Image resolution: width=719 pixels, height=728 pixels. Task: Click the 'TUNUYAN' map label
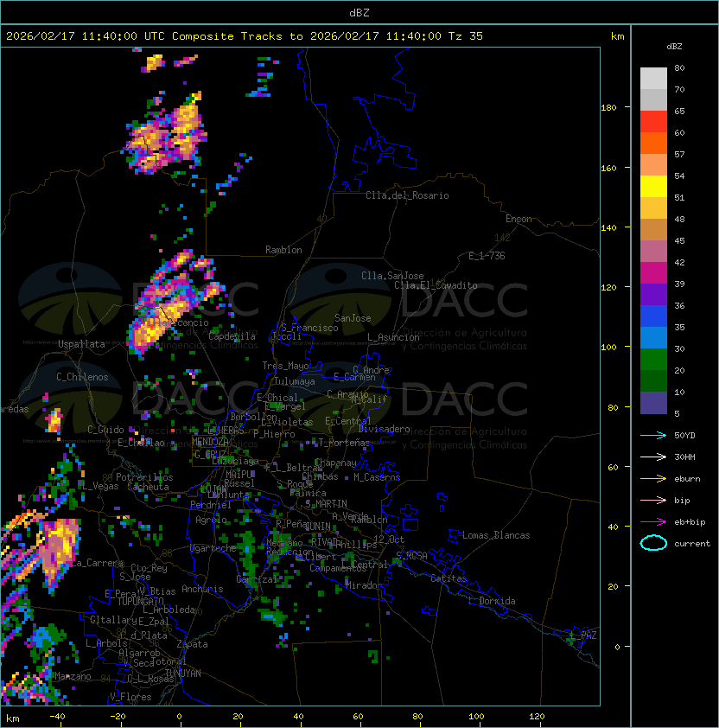click(x=183, y=674)
